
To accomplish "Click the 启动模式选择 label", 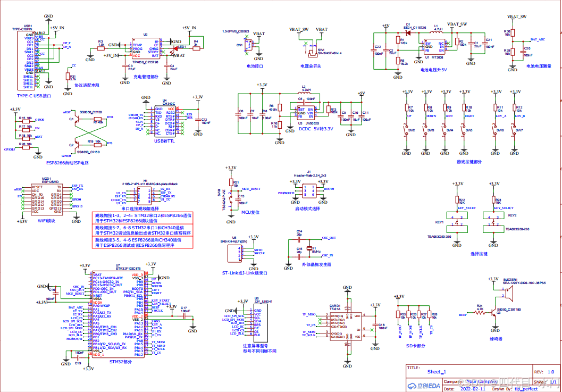I will point(307,208).
